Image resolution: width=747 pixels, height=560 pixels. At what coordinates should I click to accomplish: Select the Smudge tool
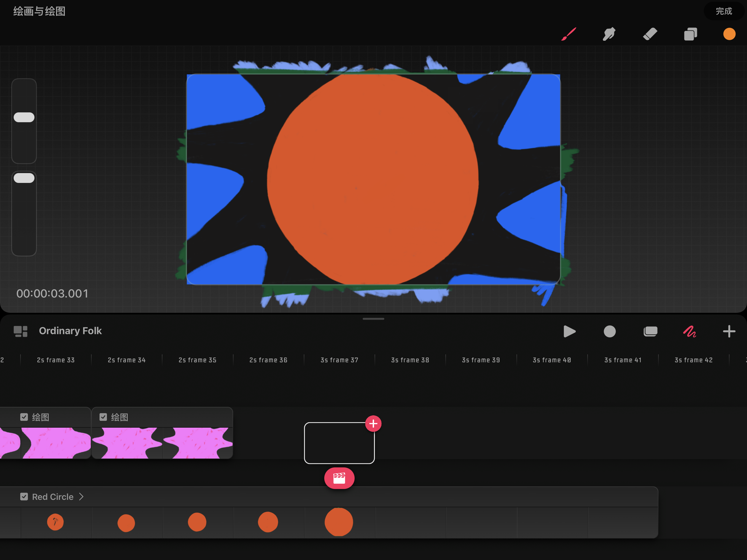[609, 34]
